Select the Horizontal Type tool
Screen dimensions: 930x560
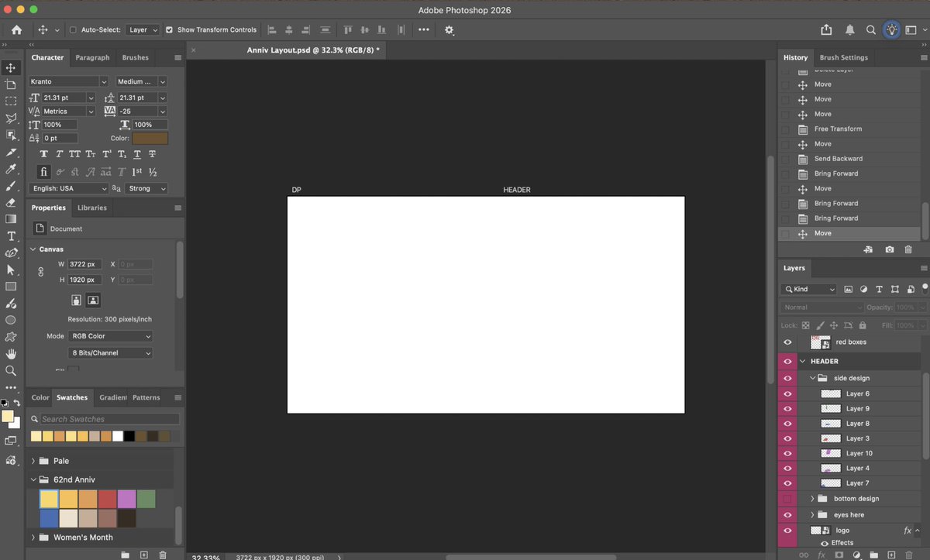click(11, 236)
